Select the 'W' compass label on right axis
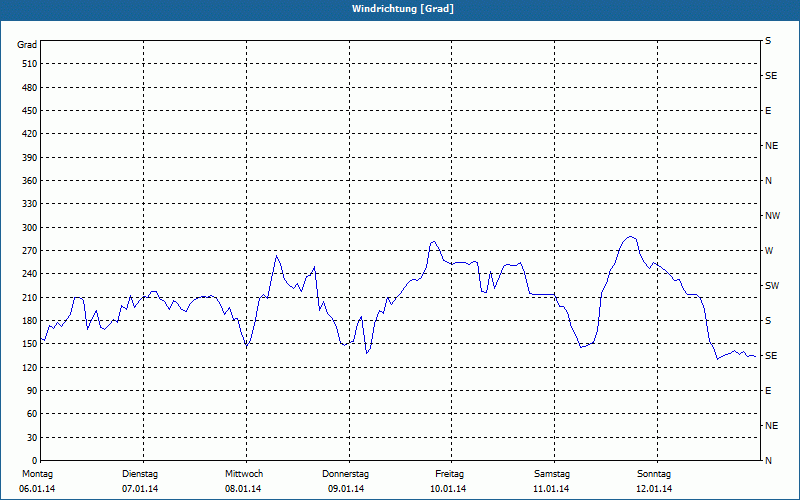The image size is (800, 500). pyautogui.click(x=769, y=251)
